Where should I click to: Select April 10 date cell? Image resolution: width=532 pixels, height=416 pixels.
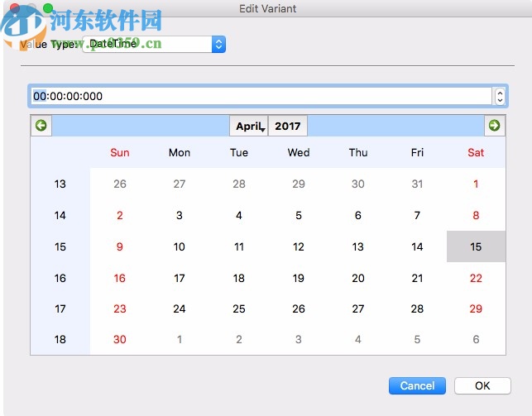[180, 246]
